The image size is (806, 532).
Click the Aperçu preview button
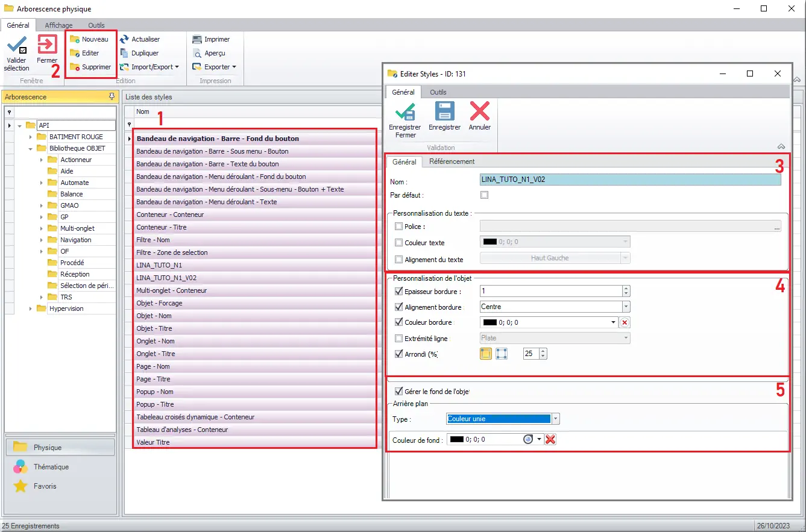(209, 53)
